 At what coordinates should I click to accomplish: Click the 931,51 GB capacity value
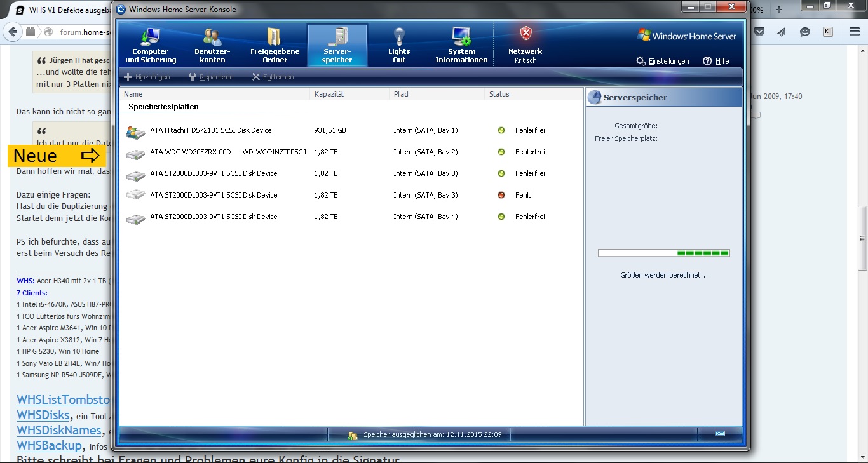[330, 130]
